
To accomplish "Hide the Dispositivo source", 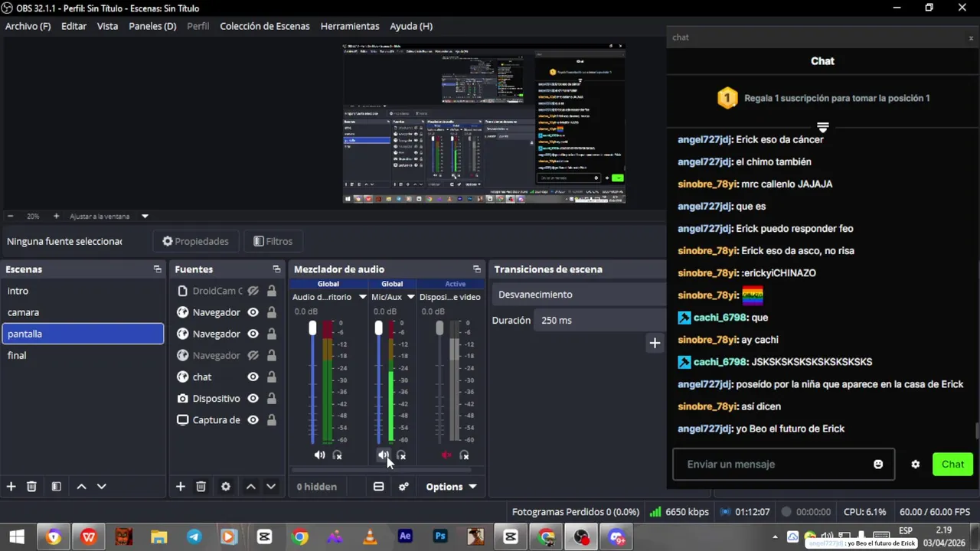I will (253, 398).
